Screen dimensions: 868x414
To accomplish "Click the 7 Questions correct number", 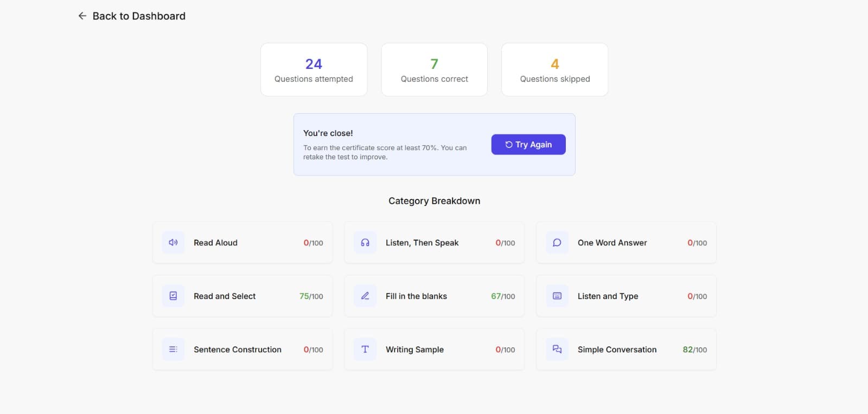I will click(434, 64).
